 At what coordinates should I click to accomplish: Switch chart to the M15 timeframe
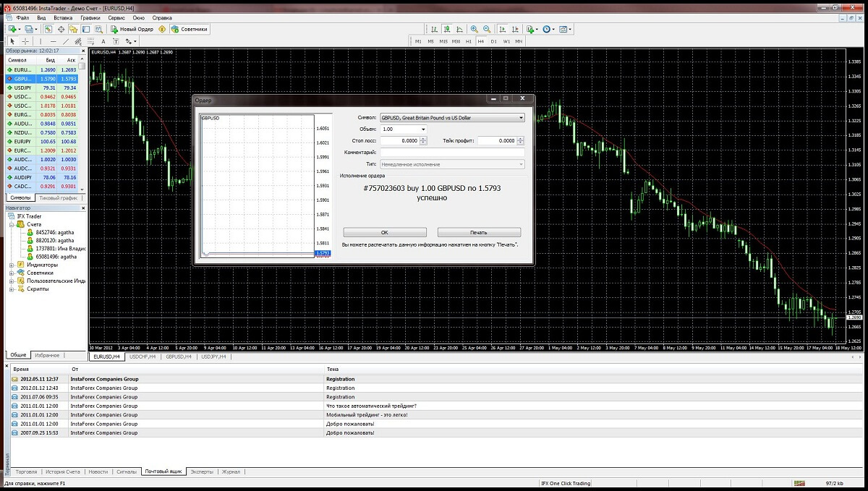pyautogui.click(x=443, y=41)
